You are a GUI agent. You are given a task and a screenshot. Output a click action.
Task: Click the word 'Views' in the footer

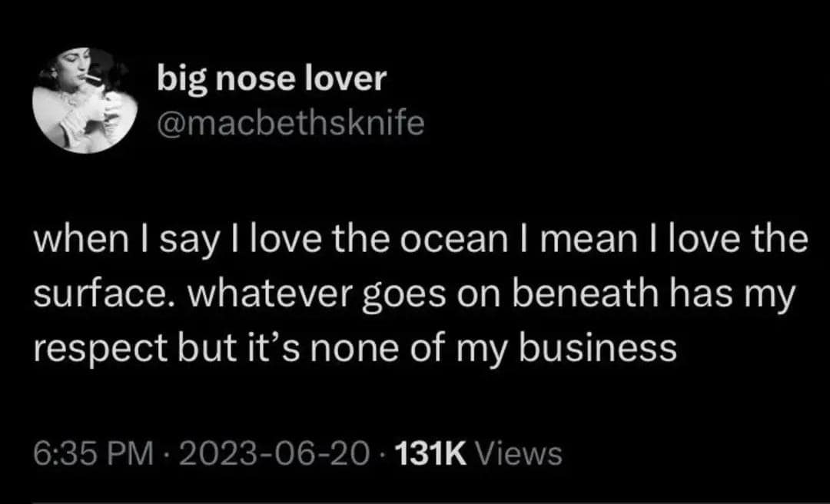(519, 454)
